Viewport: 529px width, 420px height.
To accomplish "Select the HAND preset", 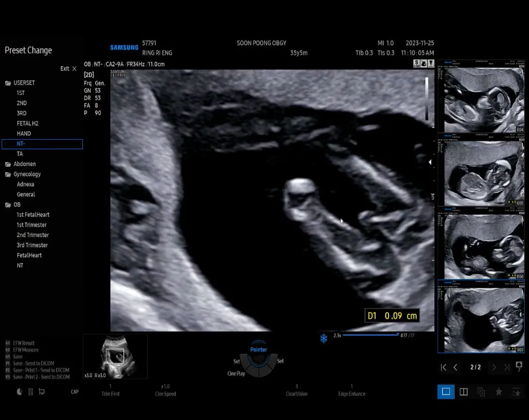I will pyautogui.click(x=24, y=133).
